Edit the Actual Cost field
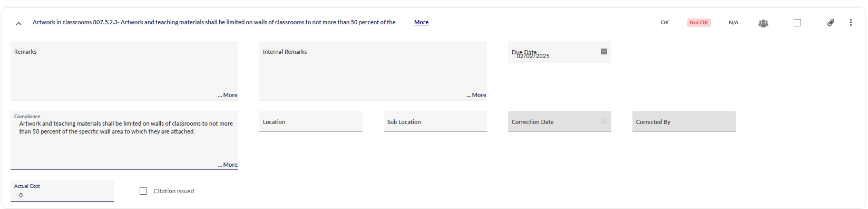The image size is (868, 209). pyautogui.click(x=62, y=191)
